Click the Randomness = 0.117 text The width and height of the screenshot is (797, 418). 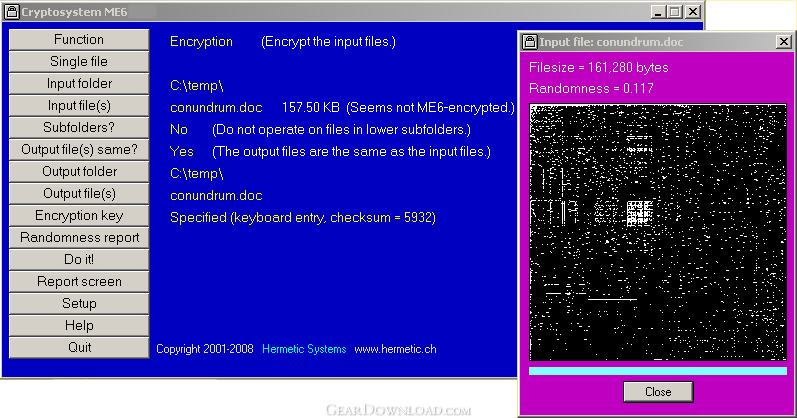coord(591,88)
